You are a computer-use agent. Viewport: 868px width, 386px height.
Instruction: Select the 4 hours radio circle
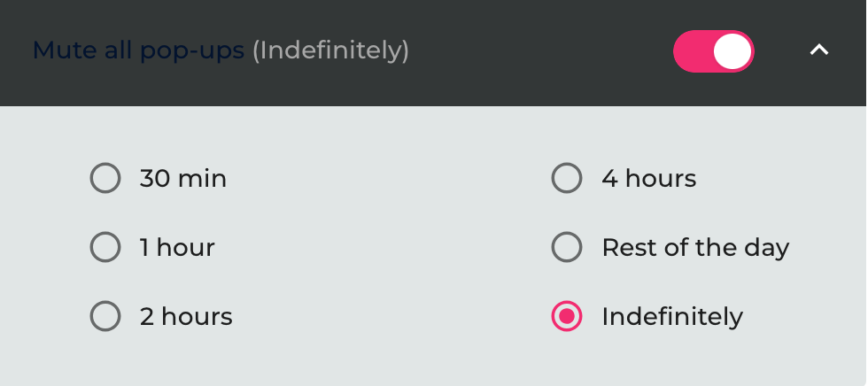pos(567,179)
